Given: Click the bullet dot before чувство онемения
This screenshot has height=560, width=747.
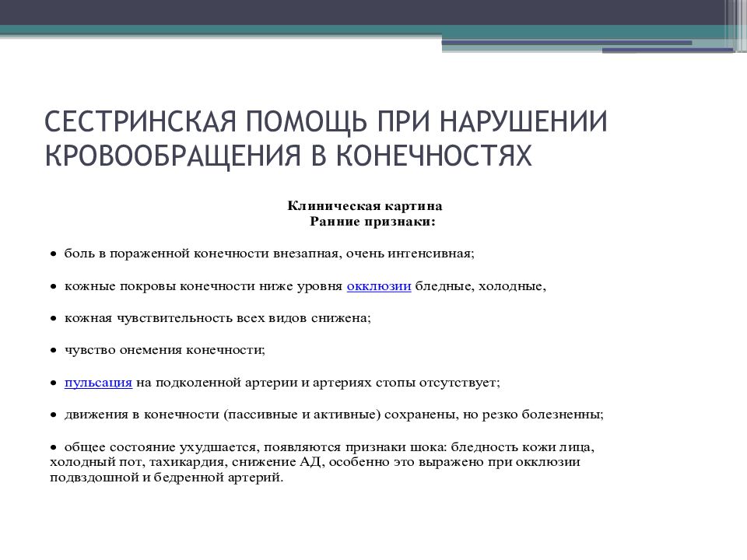Looking at the screenshot, I should pyautogui.click(x=54, y=351).
